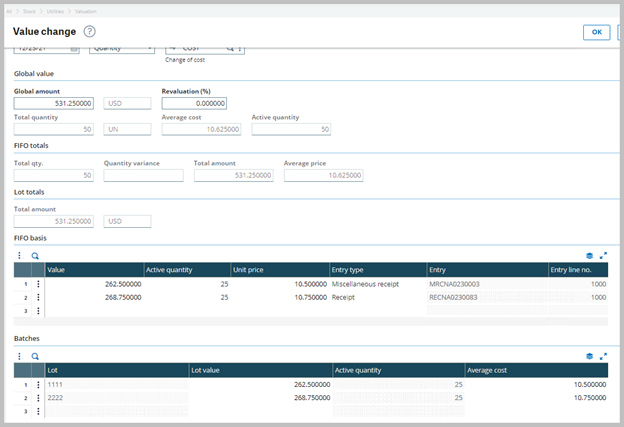Screen dimensions: 624x427
Task: Open row actions for lot 2222
Action: [38, 397]
